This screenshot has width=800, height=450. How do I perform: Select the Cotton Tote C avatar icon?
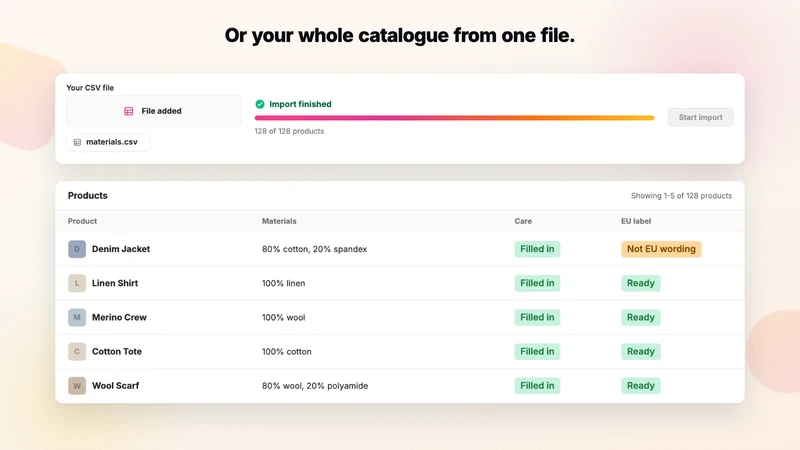click(x=77, y=352)
